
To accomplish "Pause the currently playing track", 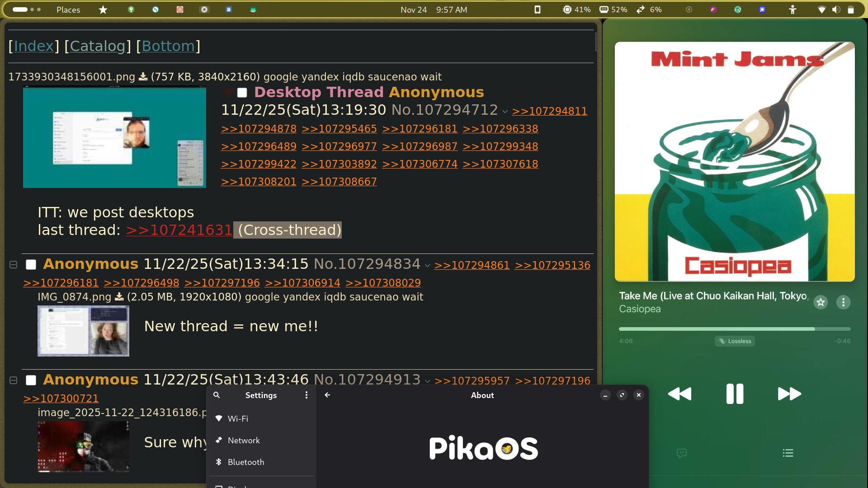I will coord(735,394).
